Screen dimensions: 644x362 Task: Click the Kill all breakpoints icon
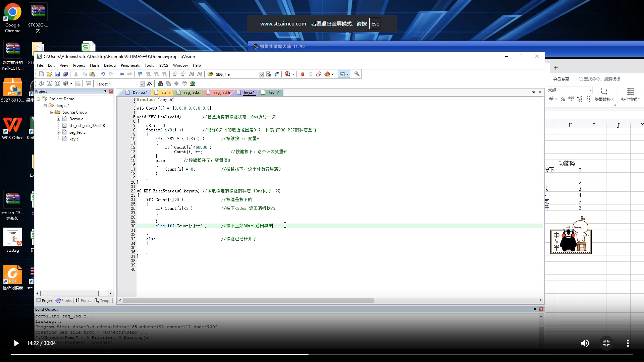click(327, 74)
